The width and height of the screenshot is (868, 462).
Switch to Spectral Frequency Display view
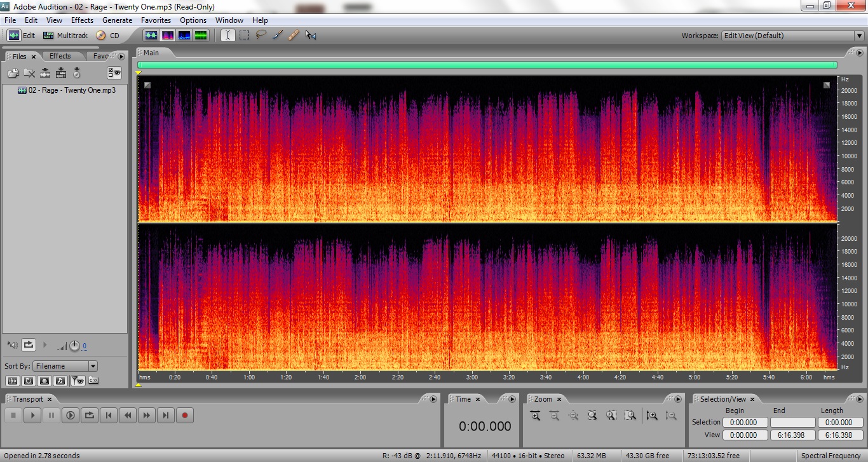click(x=168, y=36)
